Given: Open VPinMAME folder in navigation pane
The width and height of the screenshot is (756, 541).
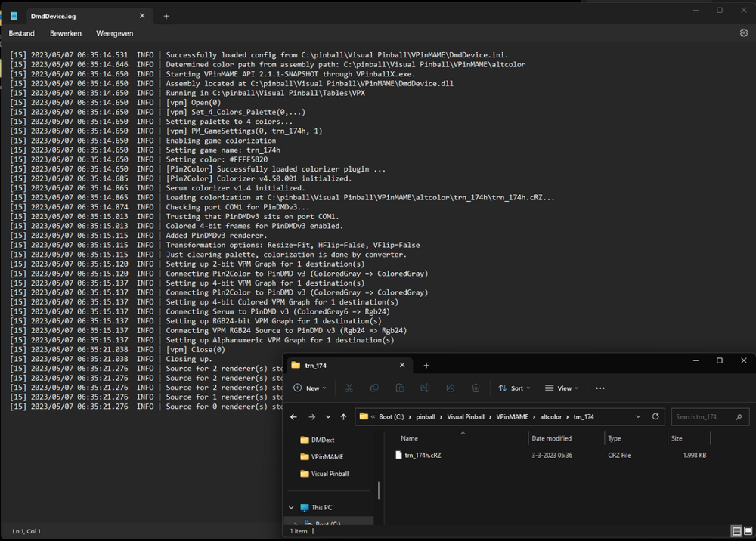Looking at the screenshot, I should [x=321, y=456].
